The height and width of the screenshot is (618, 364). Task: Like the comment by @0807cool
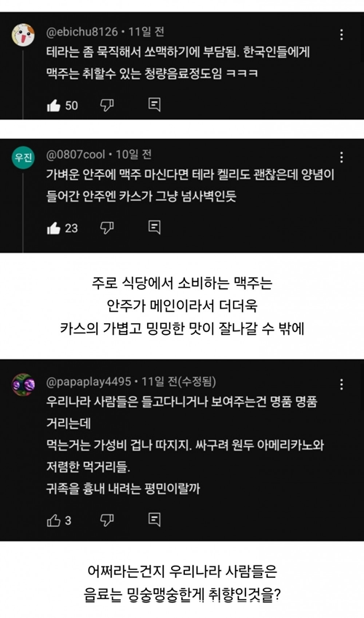click(x=54, y=228)
